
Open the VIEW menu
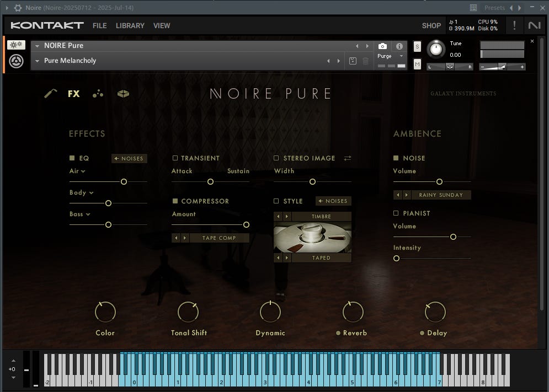click(x=162, y=25)
